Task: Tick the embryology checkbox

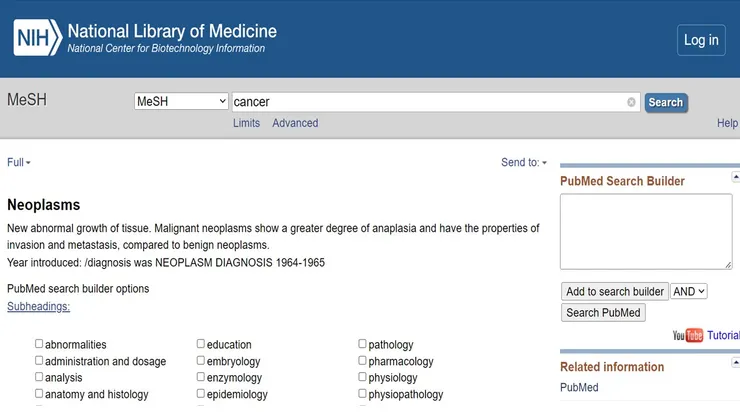Action: click(x=201, y=361)
